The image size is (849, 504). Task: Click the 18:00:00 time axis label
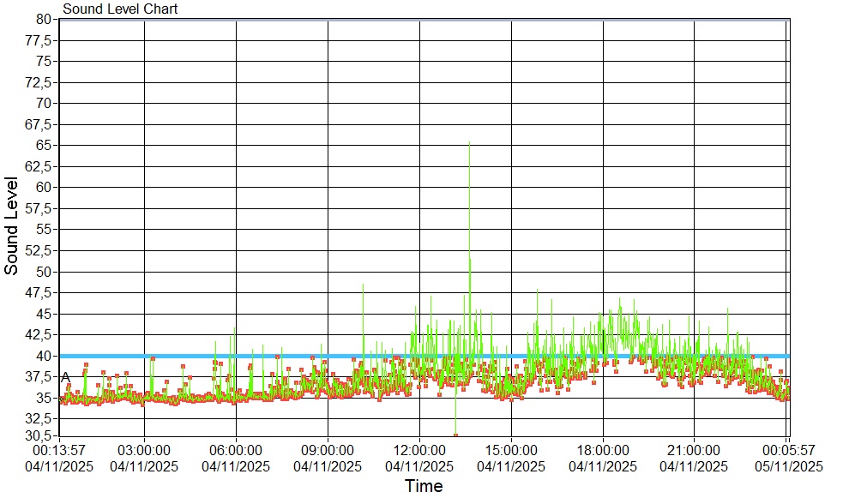[x=603, y=449]
